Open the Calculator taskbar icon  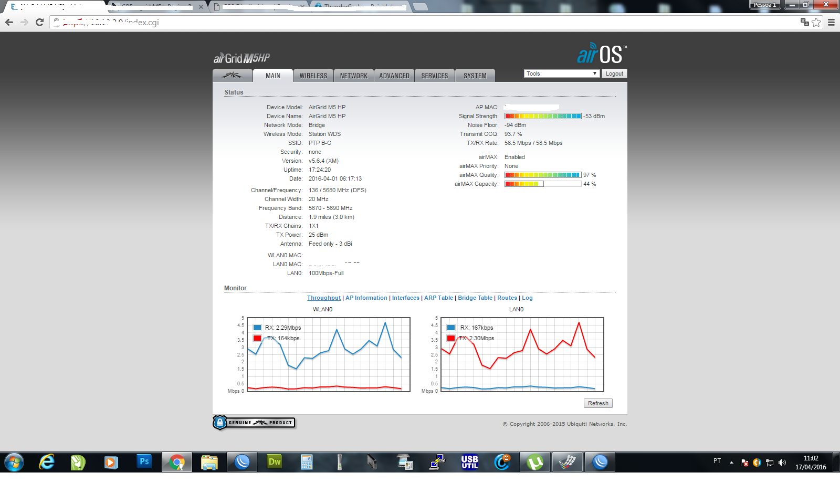click(x=307, y=462)
